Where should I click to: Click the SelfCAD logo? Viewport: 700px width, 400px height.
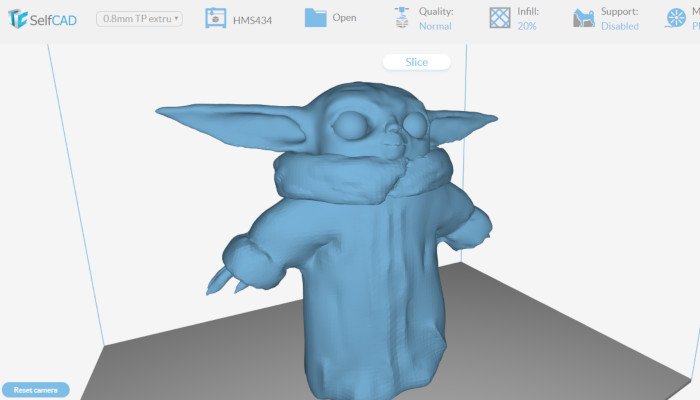click(x=43, y=19)
